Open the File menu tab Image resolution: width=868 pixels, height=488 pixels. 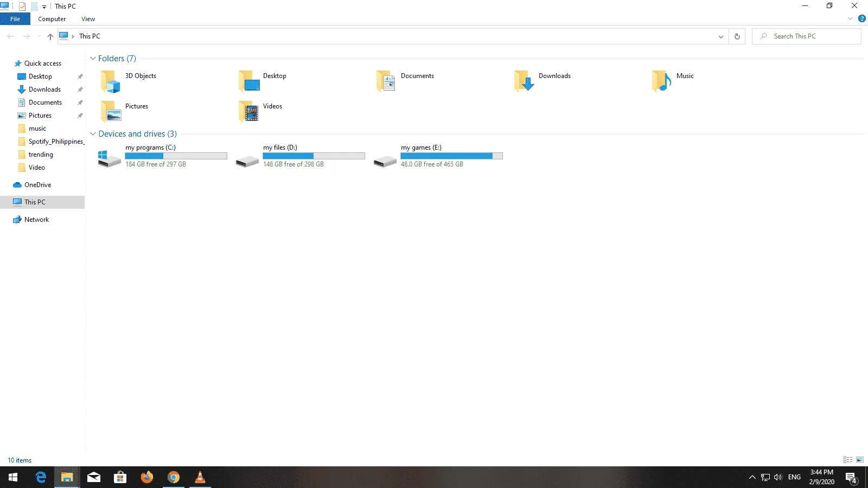(15, 19)
